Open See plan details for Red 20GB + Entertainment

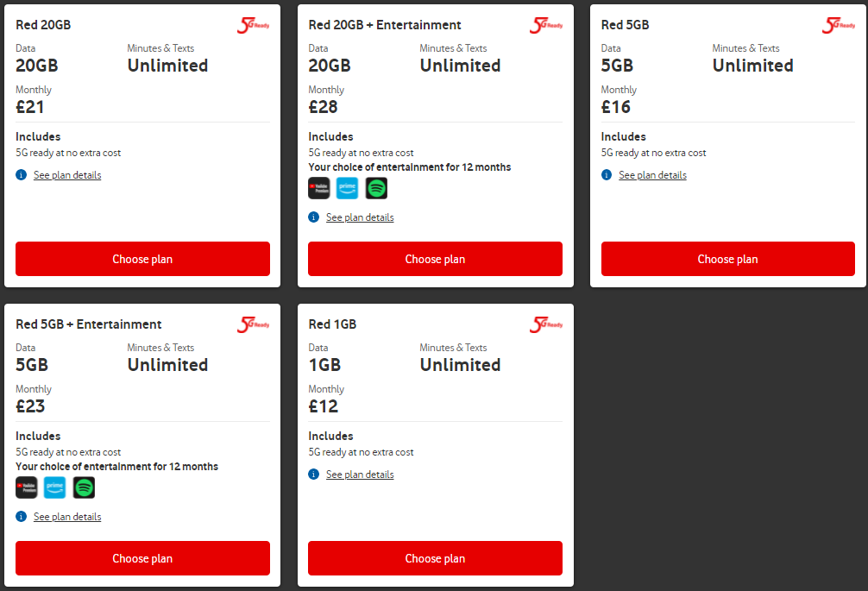pos(360,217)
